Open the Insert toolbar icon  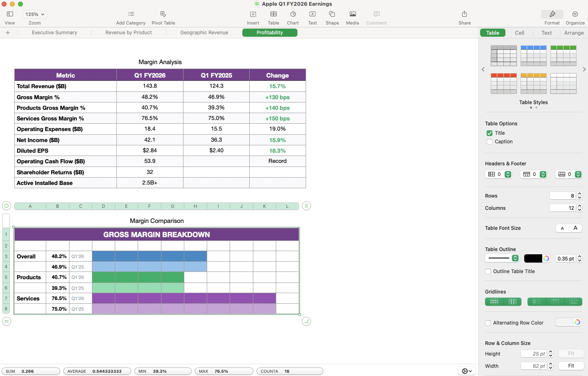tap(253, 14)
